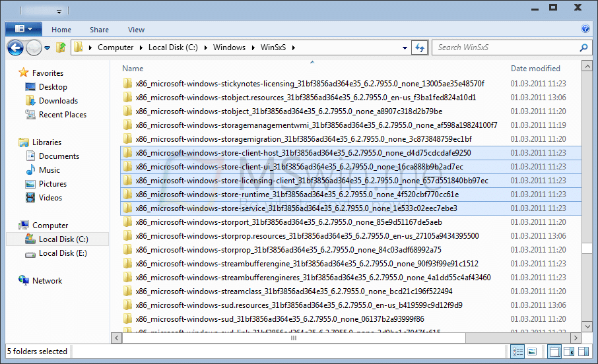This screenshot has width=598, height=364.
Task: Toggle rightmost details pane button
Action: 583,351
